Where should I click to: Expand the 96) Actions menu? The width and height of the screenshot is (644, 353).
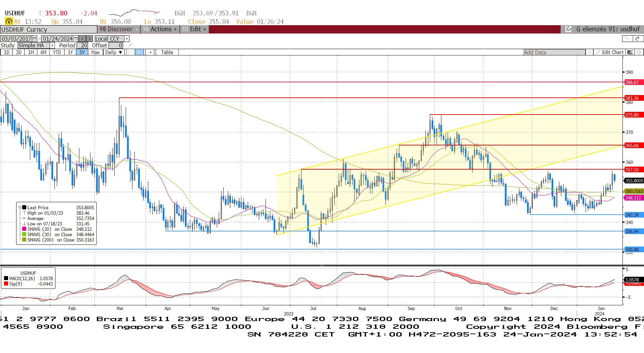(x=160, y=29)
